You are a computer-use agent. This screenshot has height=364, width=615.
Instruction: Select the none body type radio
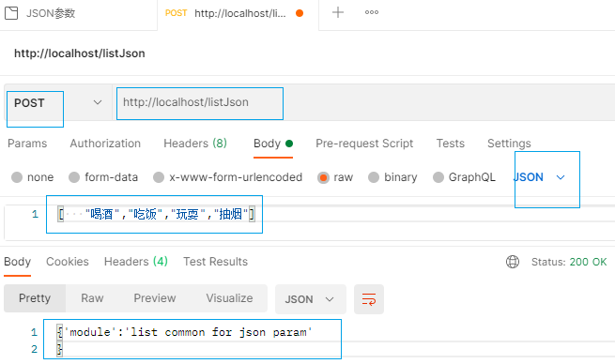pyautogui.click(x=17, y=177)
